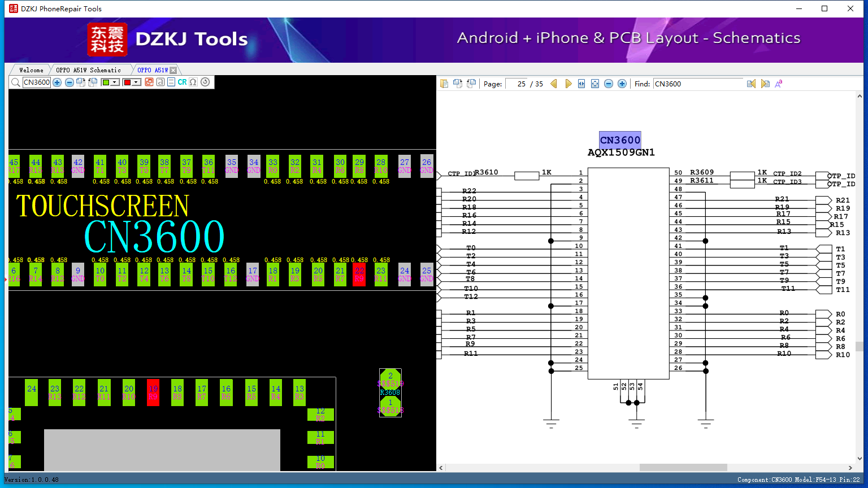Viewport: 868px width, 488px height.
Task: Zoom in on the schematic page
Action: [622, 84]
